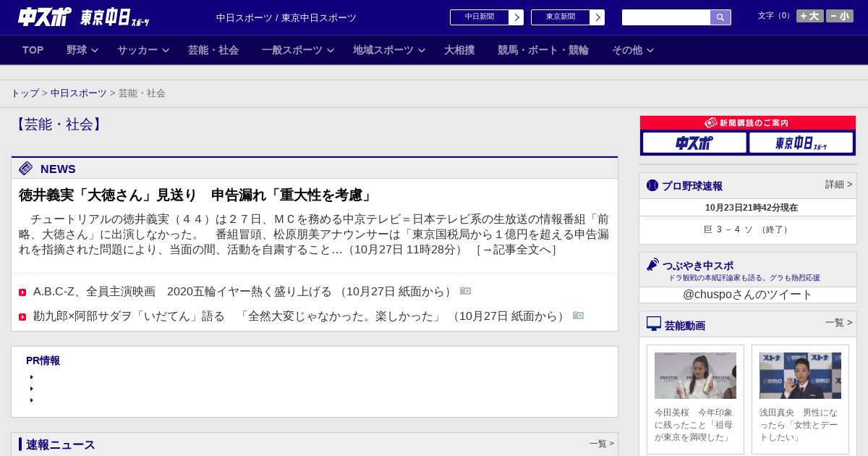868x456 pixels.
Task: Click 一覧 > in 速報ニュース section
Action: point(602,444)
